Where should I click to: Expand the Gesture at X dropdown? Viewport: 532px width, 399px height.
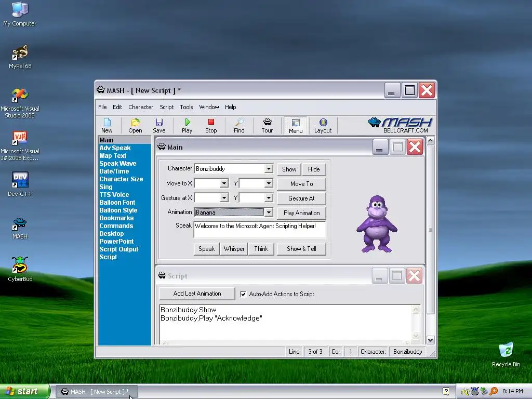224,198
